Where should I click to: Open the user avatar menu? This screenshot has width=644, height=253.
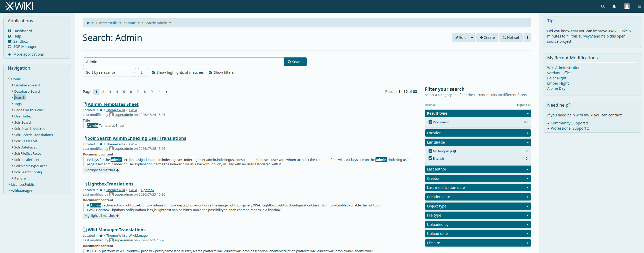tap(627, 6)
